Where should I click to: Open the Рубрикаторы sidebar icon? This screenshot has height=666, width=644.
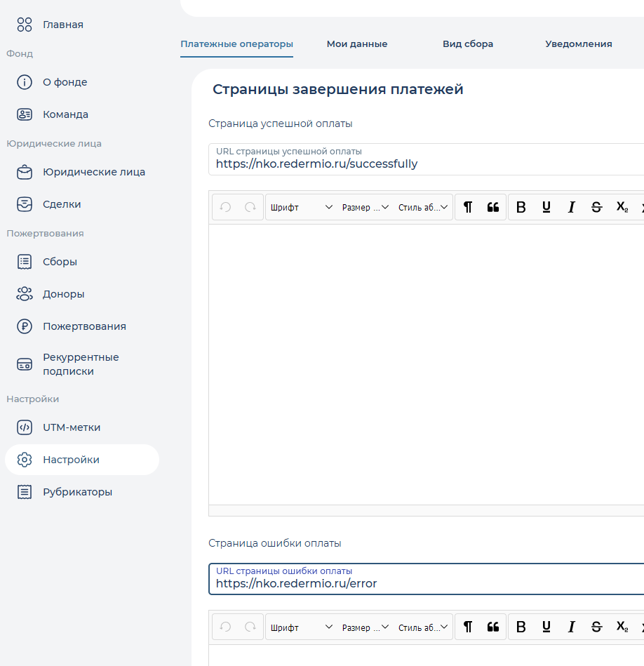[x=24, y=492]
